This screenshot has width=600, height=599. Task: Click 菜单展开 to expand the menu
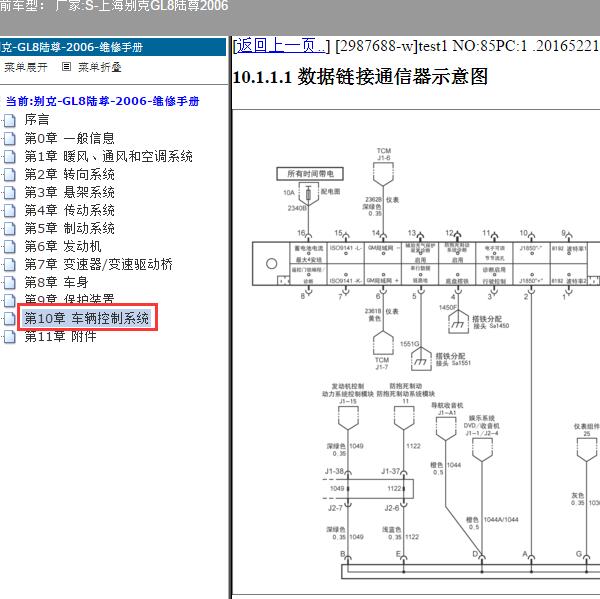[26, 67]
